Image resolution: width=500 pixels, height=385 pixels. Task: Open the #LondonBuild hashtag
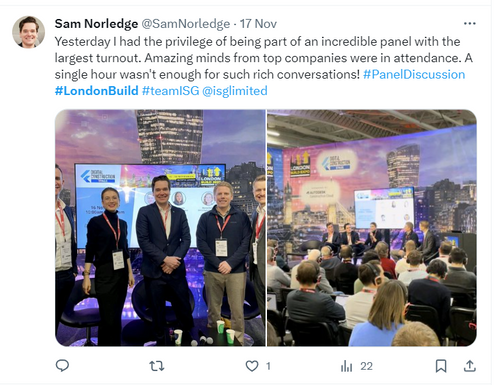(97, 91)
